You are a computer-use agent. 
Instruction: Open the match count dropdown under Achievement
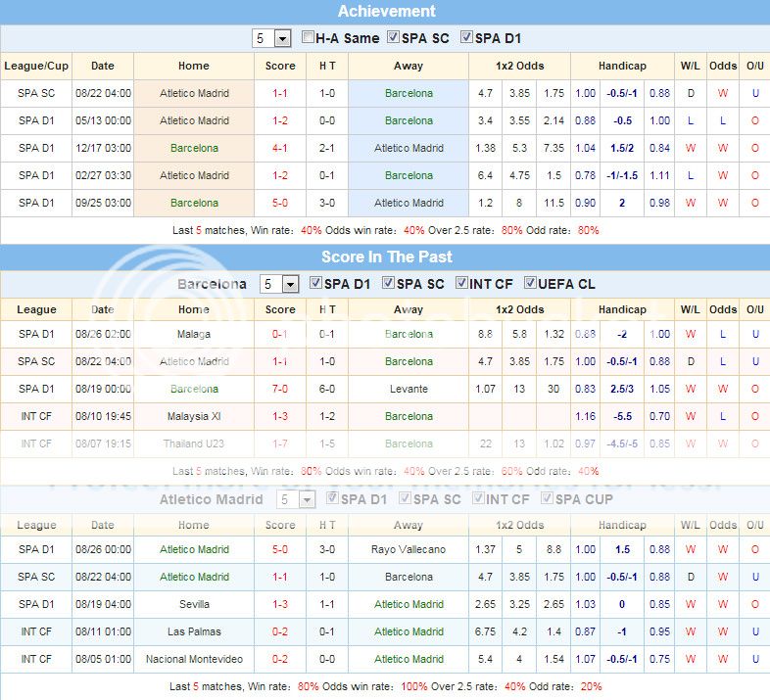tap(271, 39)
